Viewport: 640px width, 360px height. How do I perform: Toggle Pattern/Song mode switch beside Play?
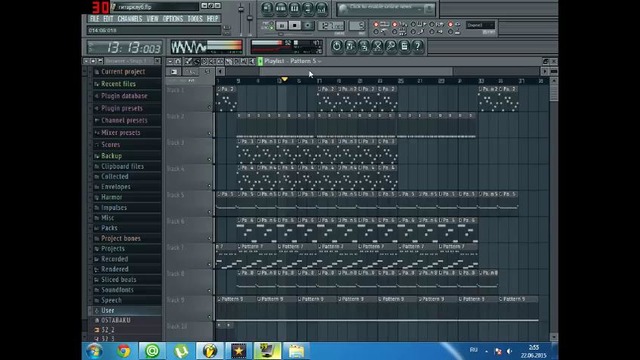pos(268,25)
